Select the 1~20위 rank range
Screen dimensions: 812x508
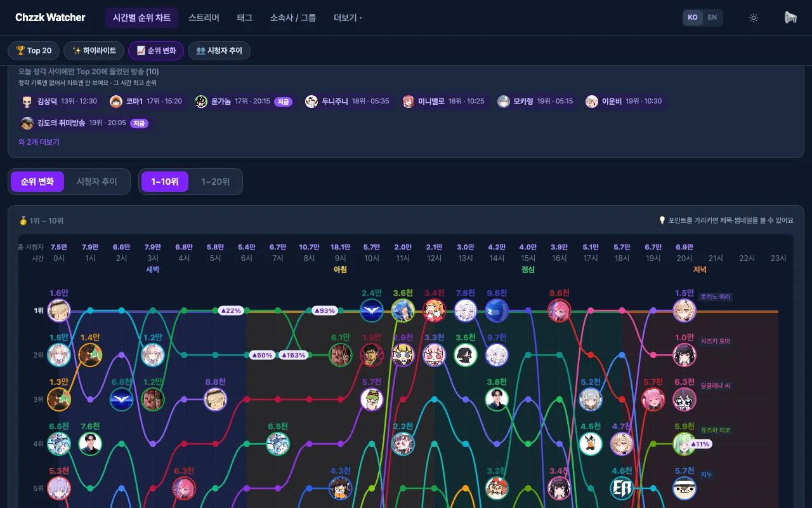(216, 182)
